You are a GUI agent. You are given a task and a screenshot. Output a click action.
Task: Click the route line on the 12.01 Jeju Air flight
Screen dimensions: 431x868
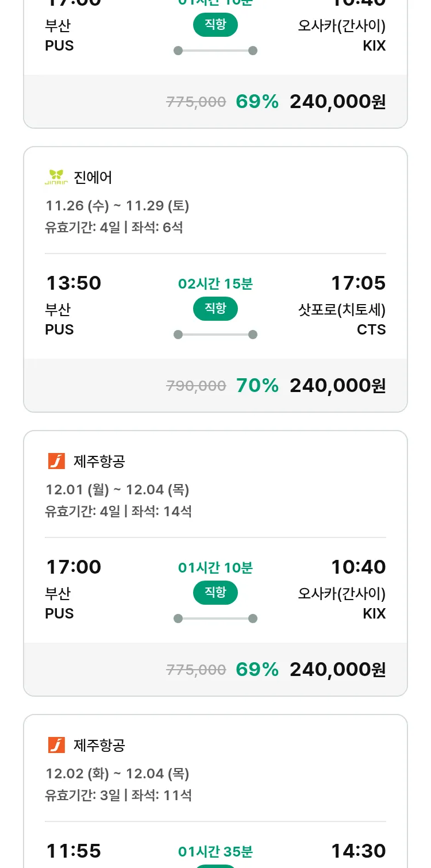215,619
